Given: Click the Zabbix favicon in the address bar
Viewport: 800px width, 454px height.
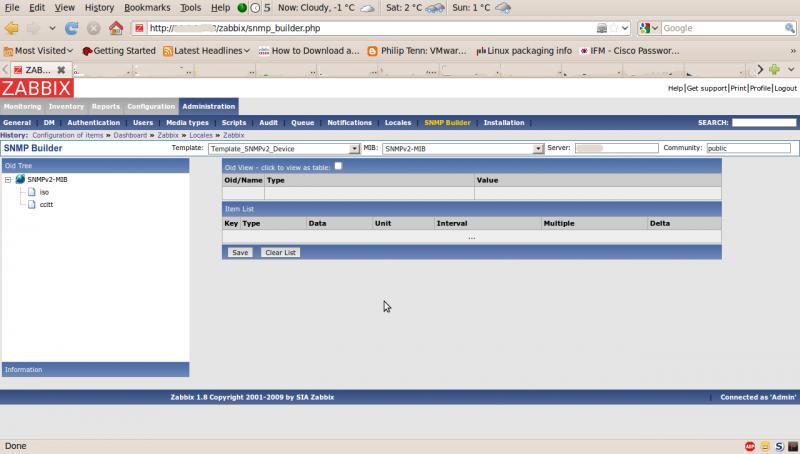Looking at the screenshot, I should (x=139, y=28).
